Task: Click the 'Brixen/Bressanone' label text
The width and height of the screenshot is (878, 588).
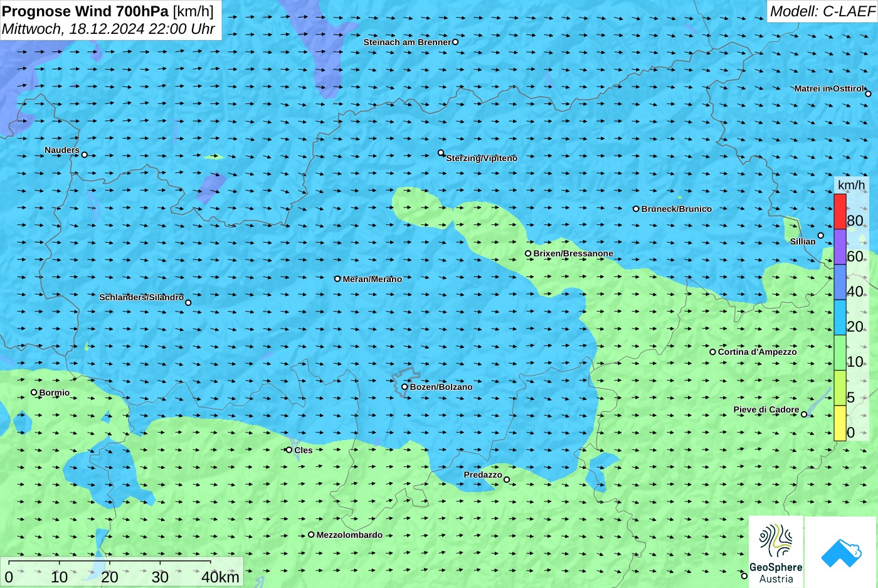Action: pos(573,254)
